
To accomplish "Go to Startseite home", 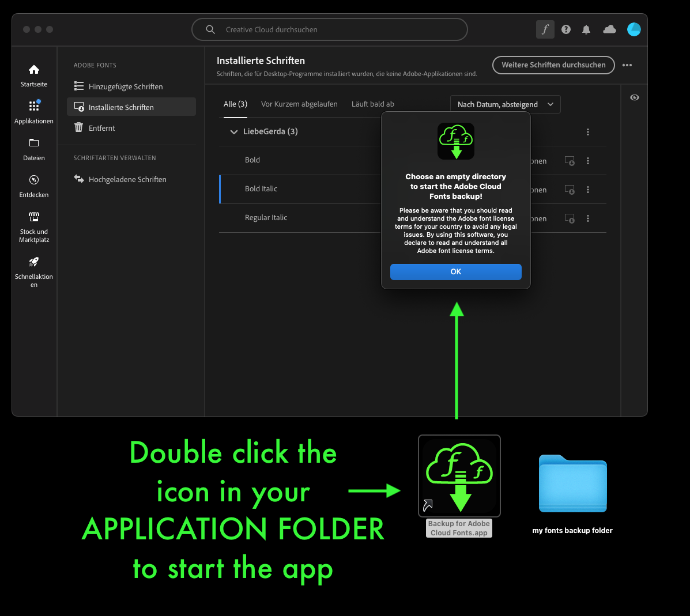I will point(34,75).
